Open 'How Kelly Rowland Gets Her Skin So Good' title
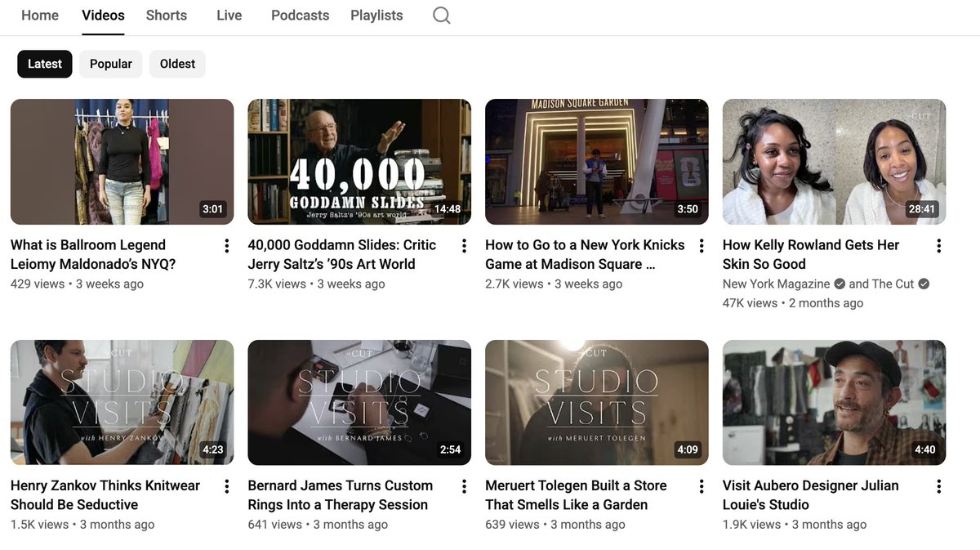980x550 pixels. coord(811,254)
